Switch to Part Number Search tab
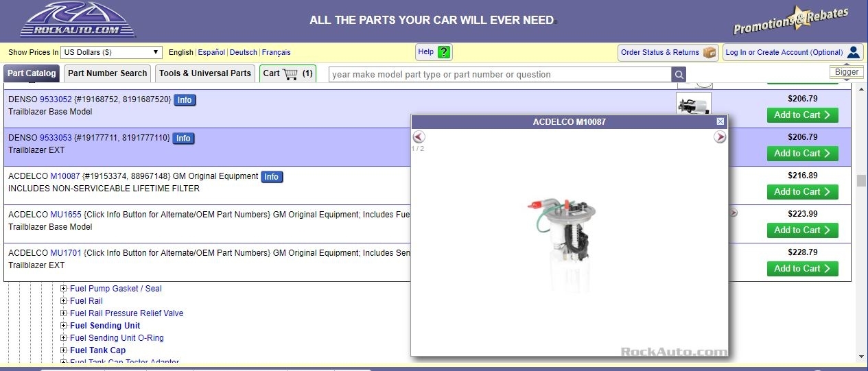Screen dimensions: 868x371 (x=107, y=73)
